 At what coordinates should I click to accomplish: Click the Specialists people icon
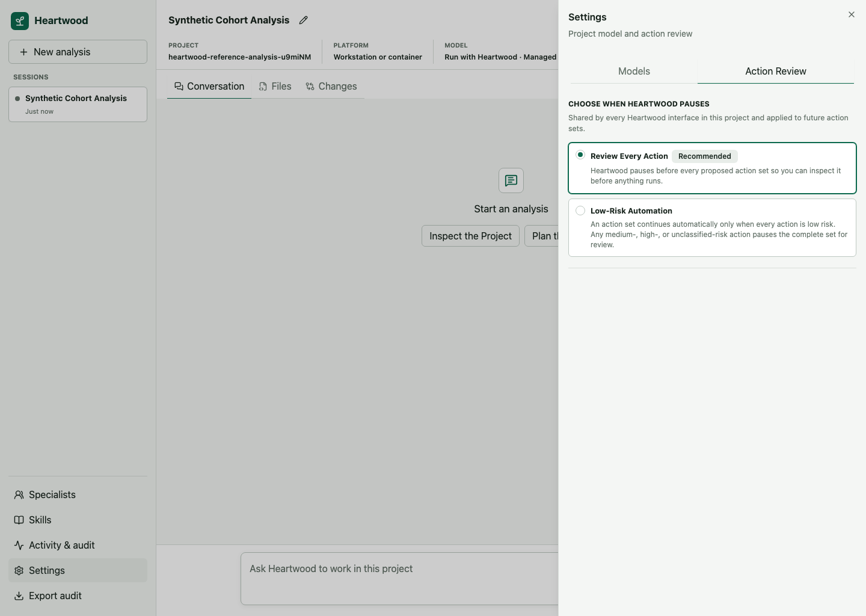coord(19,494)
